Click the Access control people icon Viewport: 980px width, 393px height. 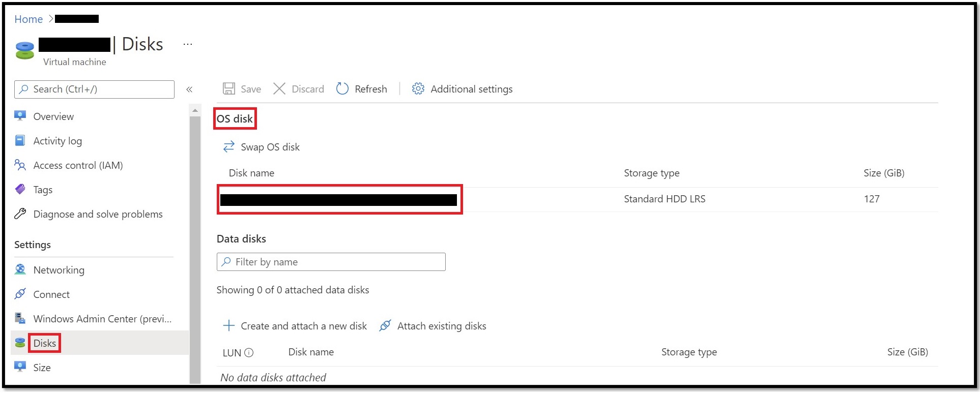(20, 165)
